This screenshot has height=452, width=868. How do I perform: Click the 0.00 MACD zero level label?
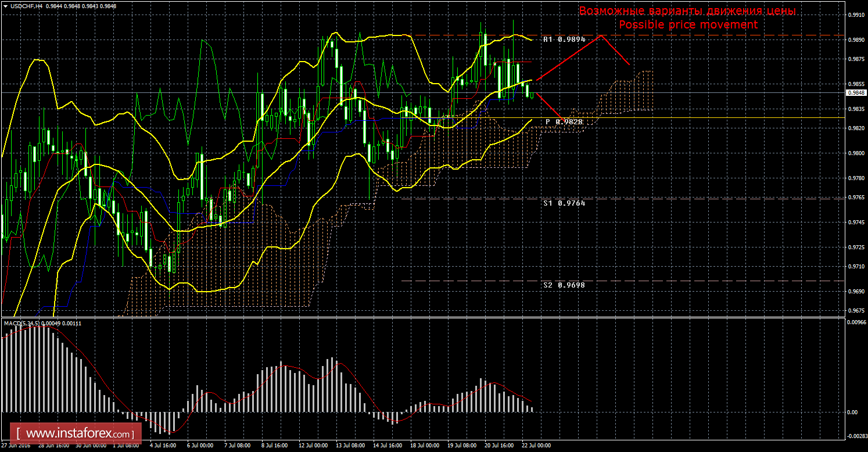click(852, 412)
